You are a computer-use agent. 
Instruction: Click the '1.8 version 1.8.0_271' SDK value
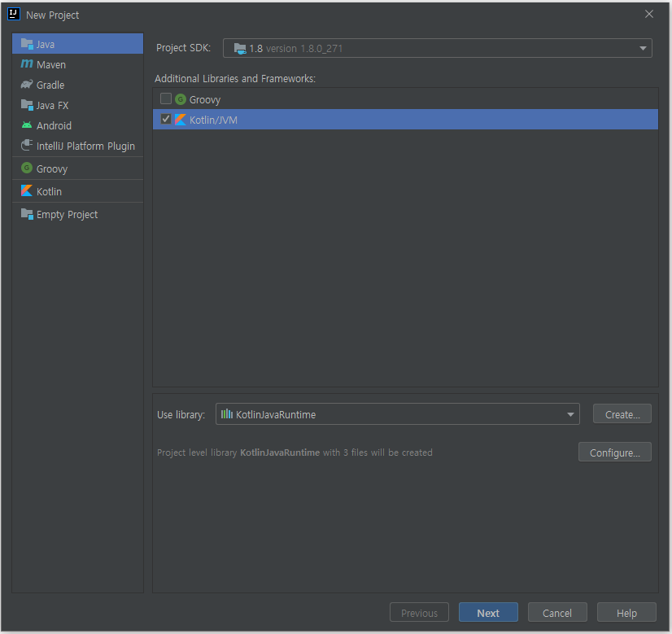click(x=296, y=49)
